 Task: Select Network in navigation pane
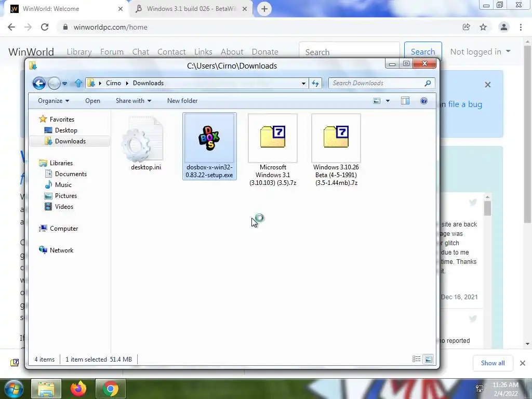click(61, 250)
